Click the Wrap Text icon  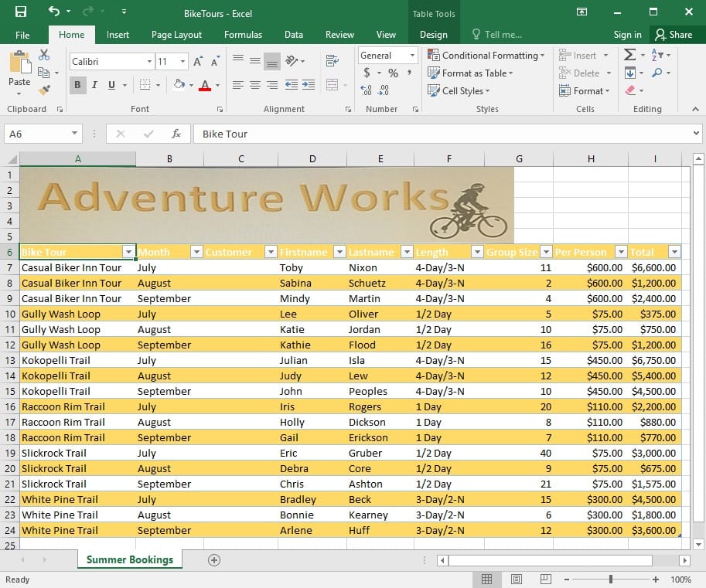coord(333,61)
